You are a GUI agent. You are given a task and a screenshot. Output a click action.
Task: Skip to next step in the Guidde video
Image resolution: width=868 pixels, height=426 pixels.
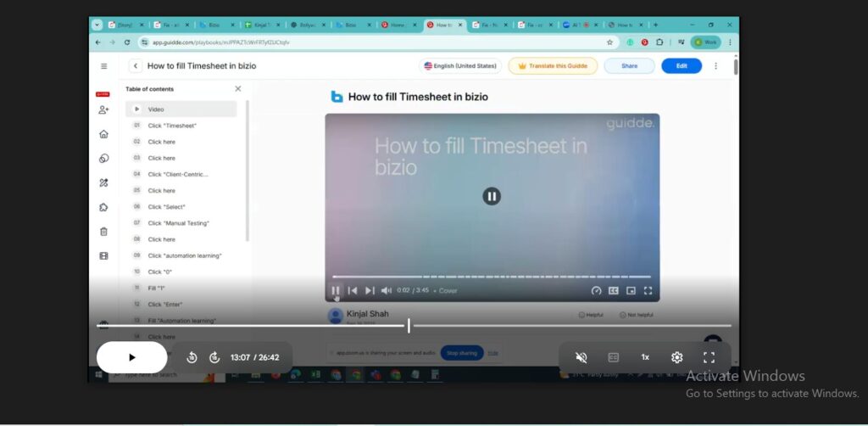(x=370, y=290)
